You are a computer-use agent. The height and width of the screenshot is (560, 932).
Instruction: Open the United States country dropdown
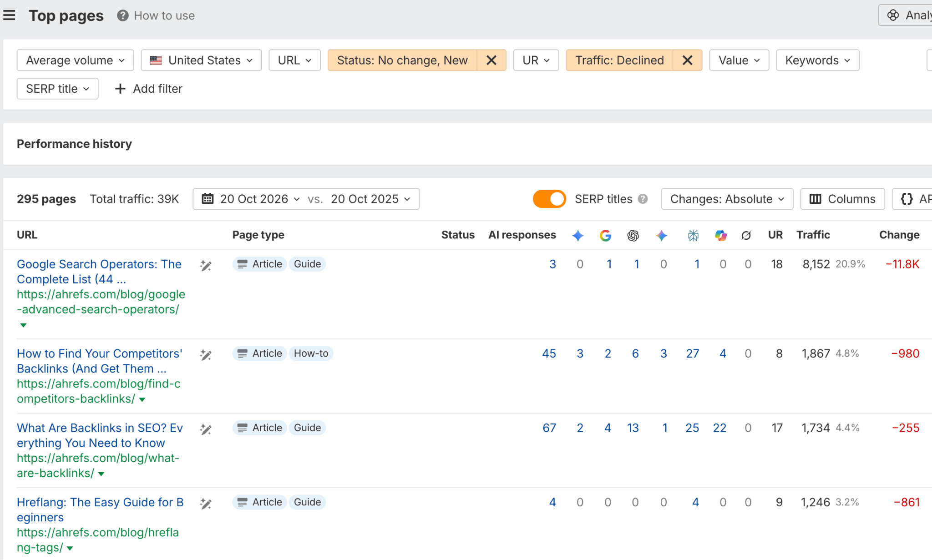[201, 60]
